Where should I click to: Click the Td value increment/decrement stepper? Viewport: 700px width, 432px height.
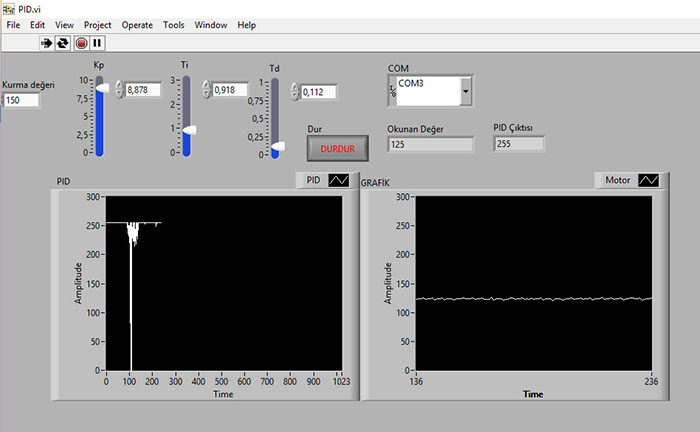[295, 92]
